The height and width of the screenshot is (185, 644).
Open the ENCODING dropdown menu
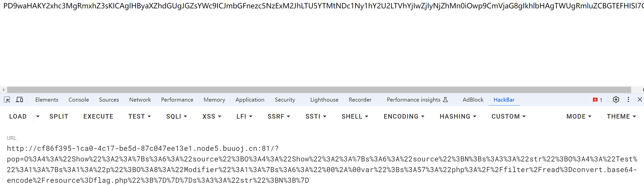click(404, 116)
